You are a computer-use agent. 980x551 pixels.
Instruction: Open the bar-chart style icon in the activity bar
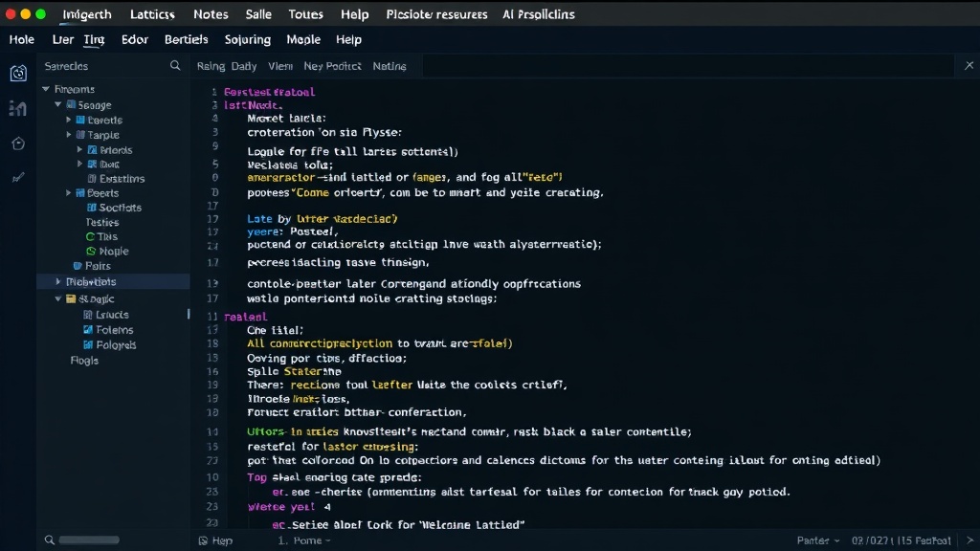pos(18,109)
